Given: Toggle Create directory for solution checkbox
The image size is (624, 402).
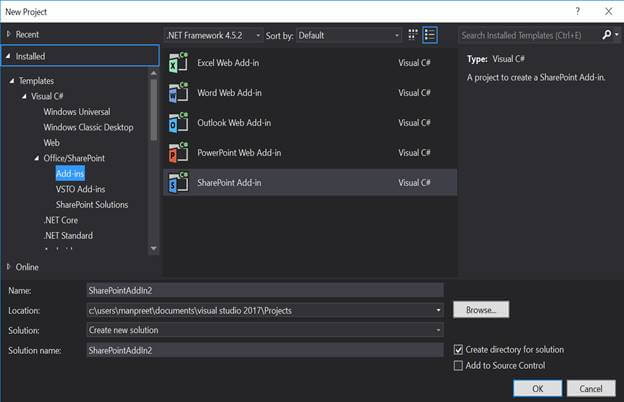Looking at the screenshot, I should [458, 350].
